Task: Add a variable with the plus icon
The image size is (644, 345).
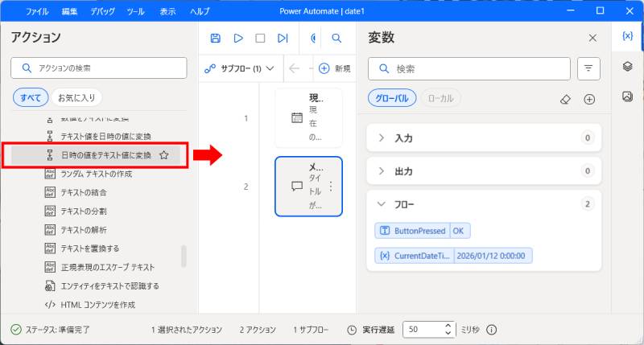Action: [x=589, y=99]
